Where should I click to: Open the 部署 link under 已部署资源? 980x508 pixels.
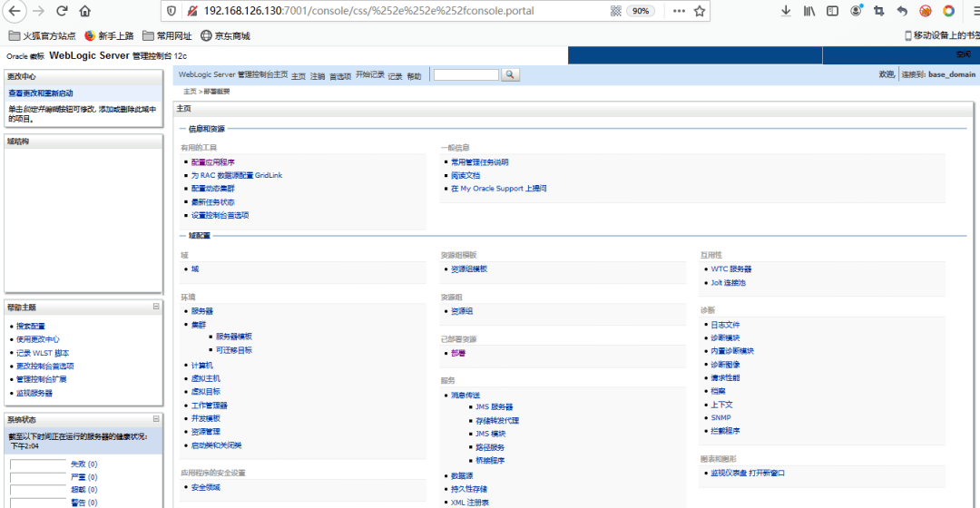(x=459, y=353)
